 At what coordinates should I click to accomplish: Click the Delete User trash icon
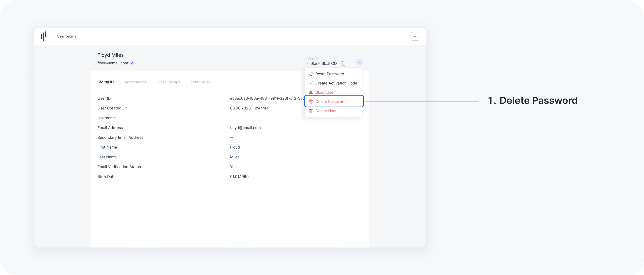[311, 111]
